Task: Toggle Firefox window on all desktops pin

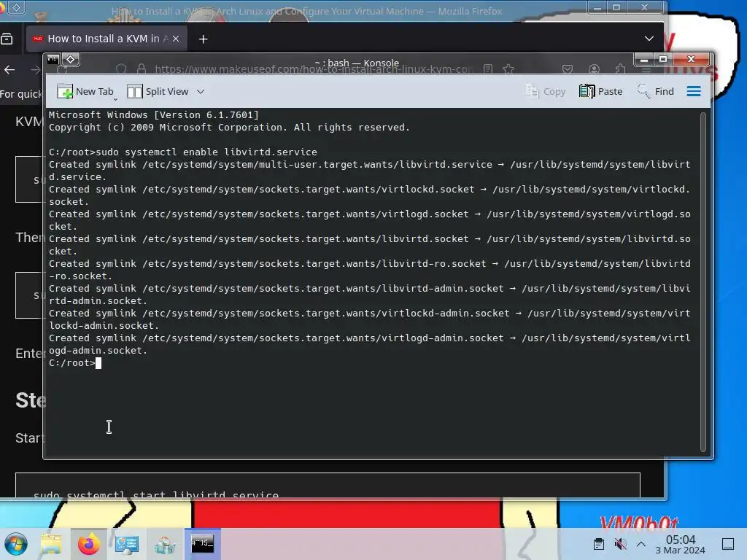Action: (x=16, y=7)
